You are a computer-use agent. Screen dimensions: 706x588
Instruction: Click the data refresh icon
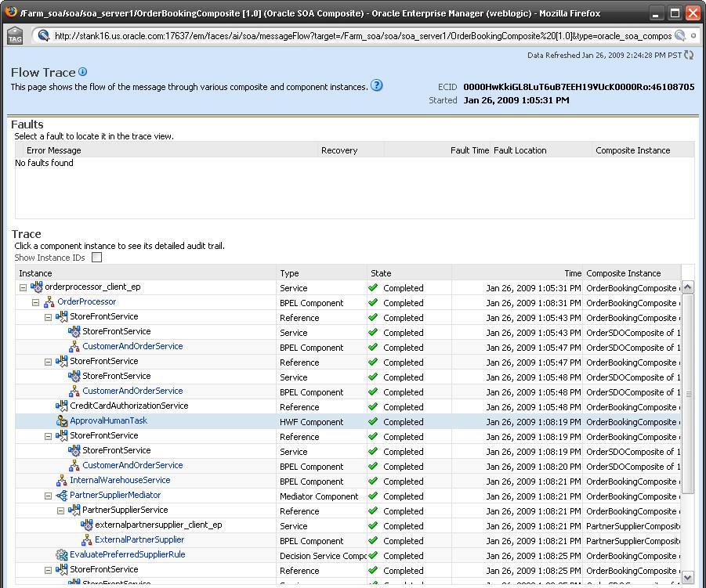click(x=689, y=55)
